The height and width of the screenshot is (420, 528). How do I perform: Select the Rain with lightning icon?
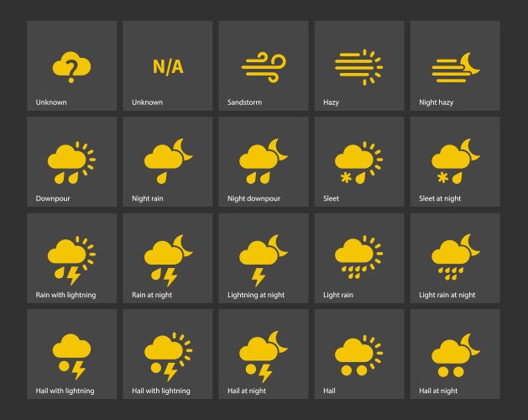point(71,259)
